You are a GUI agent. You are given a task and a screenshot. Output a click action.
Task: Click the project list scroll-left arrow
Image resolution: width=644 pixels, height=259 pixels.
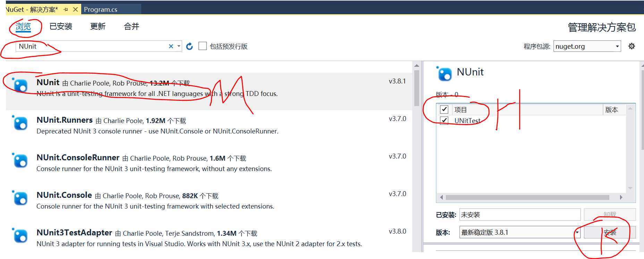(441, 197)
